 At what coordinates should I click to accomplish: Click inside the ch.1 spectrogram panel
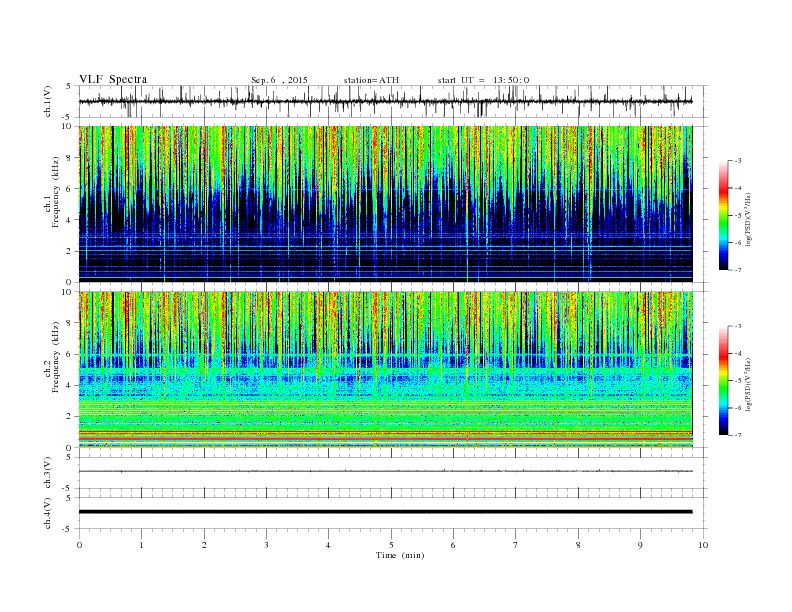[385, 204]
